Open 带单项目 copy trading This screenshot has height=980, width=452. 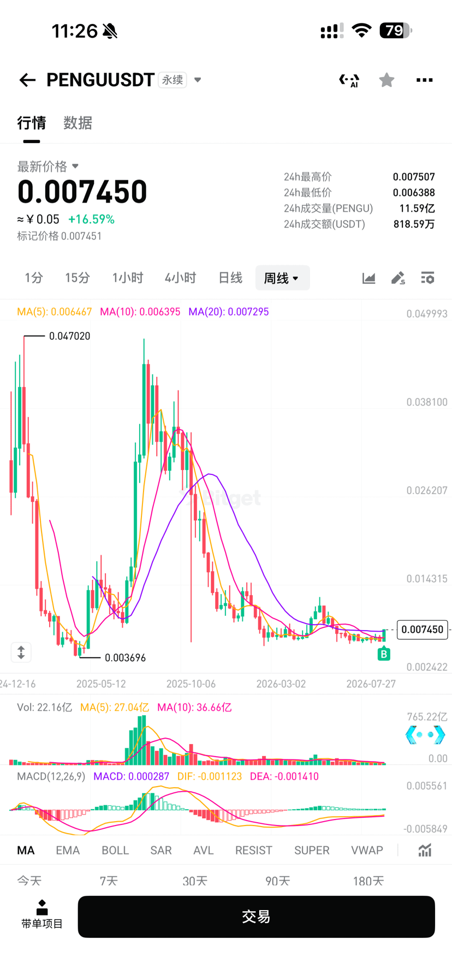42,914
